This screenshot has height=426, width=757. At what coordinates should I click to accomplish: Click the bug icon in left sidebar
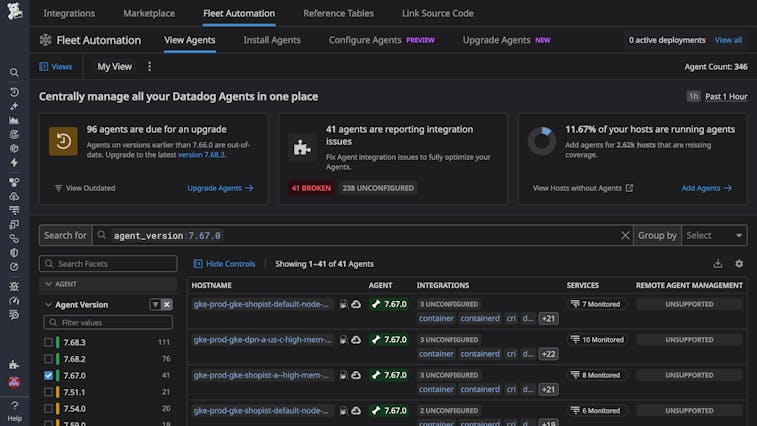point(14,286)
